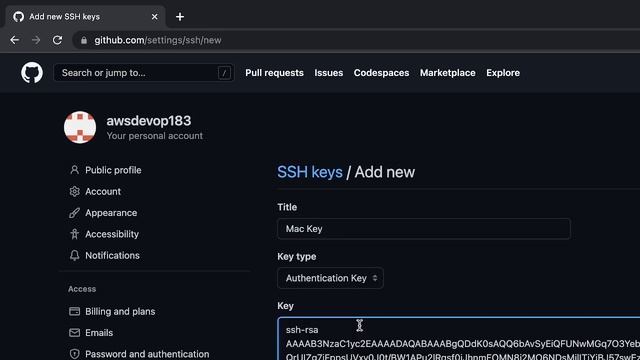
Task: Open Marketplace in top navigation
Action: pos(447,73)
